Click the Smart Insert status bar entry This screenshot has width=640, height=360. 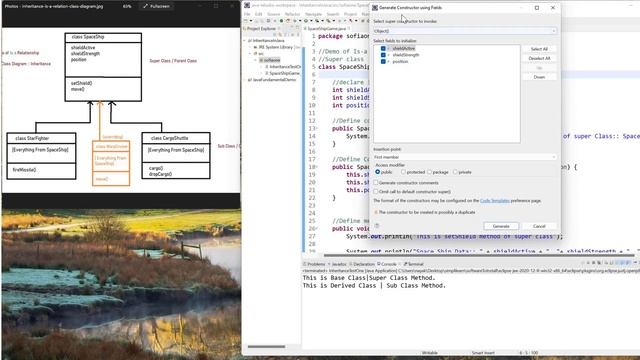(x=483, y=353)
